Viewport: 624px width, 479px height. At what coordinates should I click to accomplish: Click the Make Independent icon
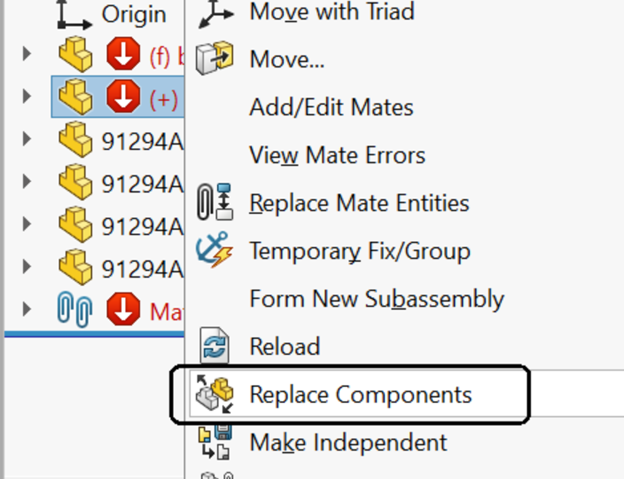click(214, 442)
